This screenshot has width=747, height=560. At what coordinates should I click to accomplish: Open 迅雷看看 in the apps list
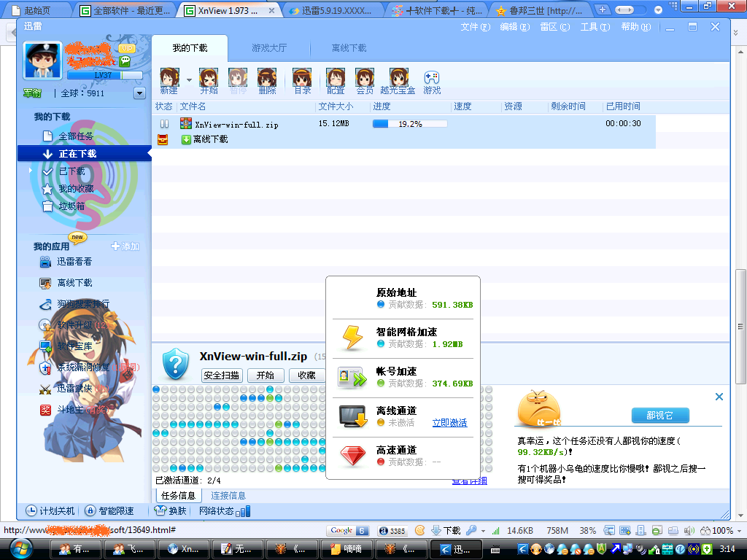(66, 262)
